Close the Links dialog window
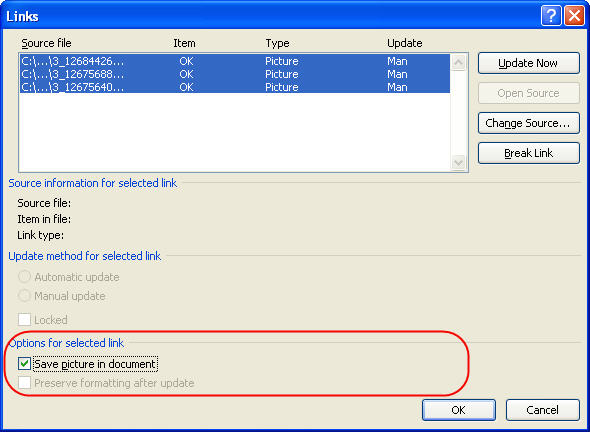590x432 pixels. pyautogui.click(x=575, y=16)
